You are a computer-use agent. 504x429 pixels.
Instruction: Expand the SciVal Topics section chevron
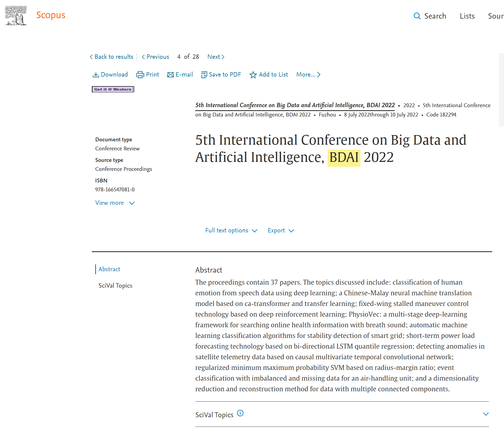coord(486,414)
